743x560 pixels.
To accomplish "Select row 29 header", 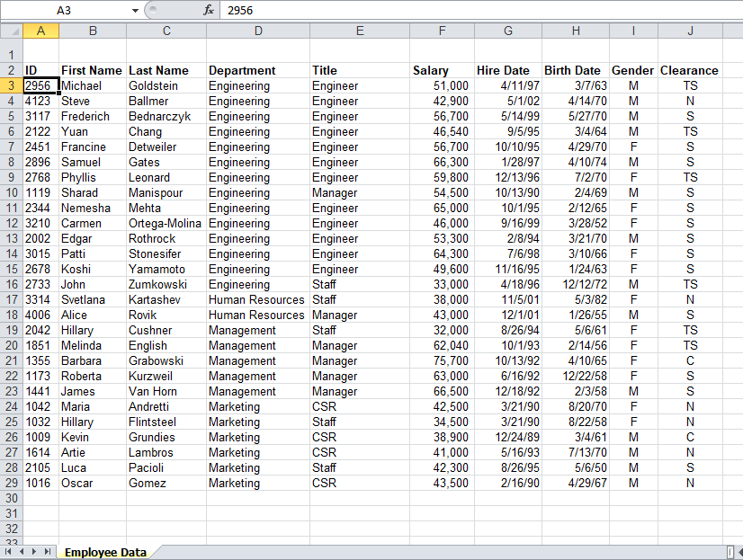I will [x=12, y=483].
